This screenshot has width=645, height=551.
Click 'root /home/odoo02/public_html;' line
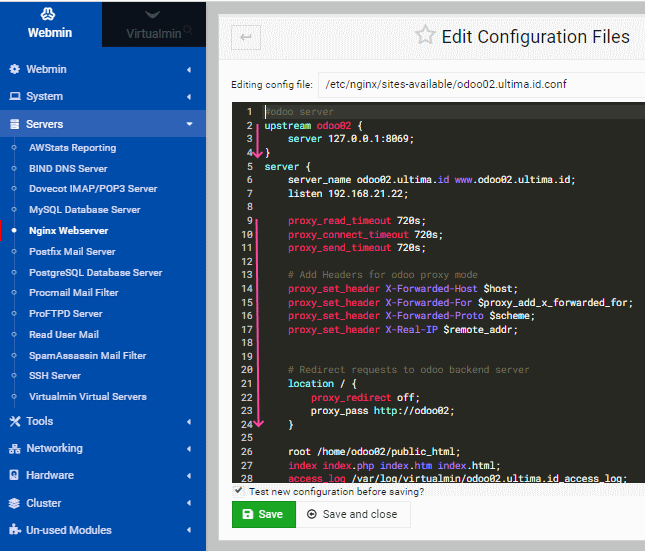click(x=374, y=451)
